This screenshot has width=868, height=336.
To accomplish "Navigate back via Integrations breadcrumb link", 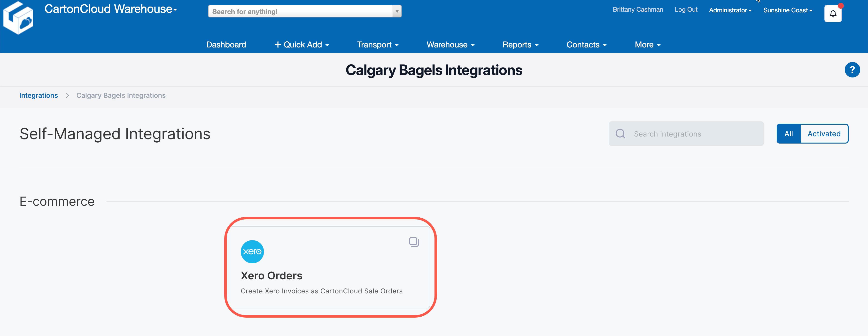I will [x=39, y=95].
